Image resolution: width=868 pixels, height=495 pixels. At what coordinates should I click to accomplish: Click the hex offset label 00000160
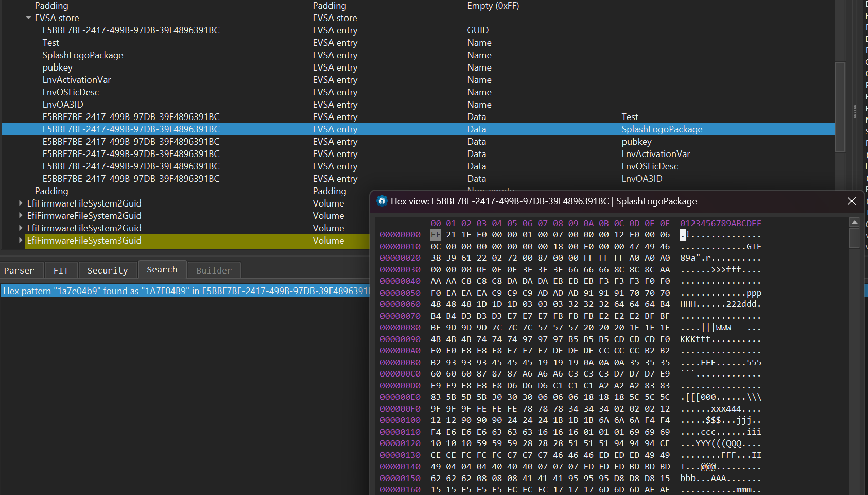(x=400, y=490)
